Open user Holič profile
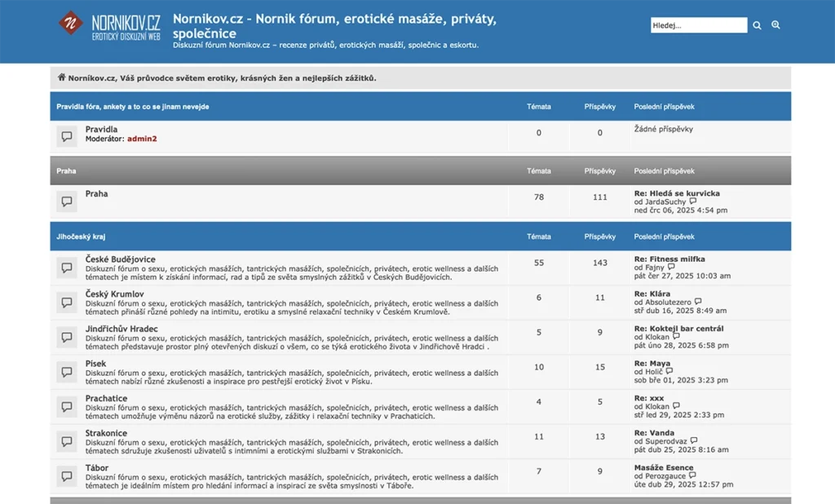 pos(654,372)
